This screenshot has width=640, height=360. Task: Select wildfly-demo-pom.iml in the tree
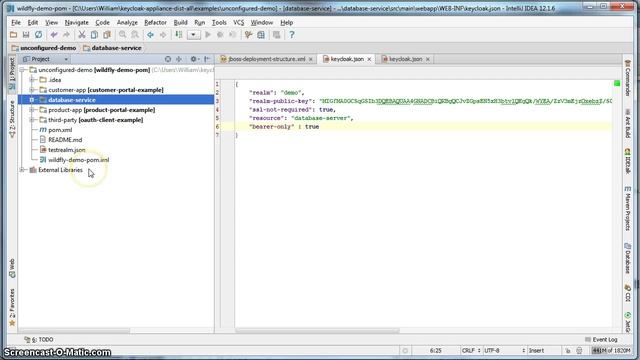(x=78, y=160)
